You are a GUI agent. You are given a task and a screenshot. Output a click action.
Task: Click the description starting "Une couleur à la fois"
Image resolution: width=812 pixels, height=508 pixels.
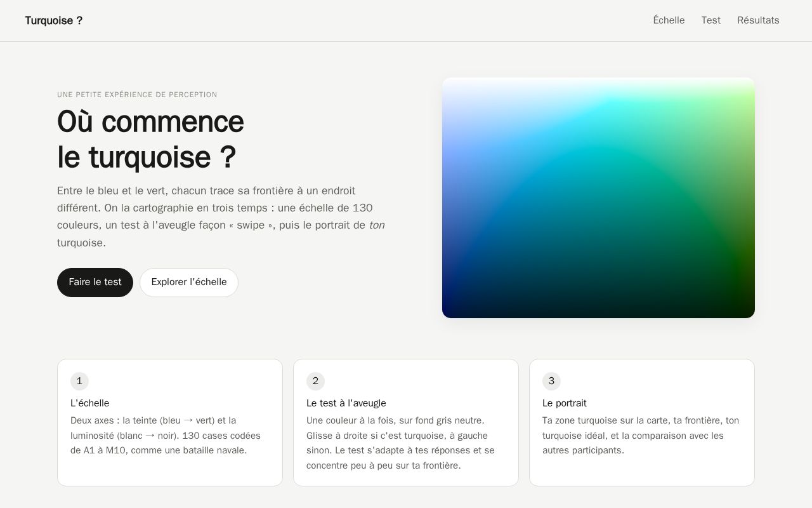(400, 443)
